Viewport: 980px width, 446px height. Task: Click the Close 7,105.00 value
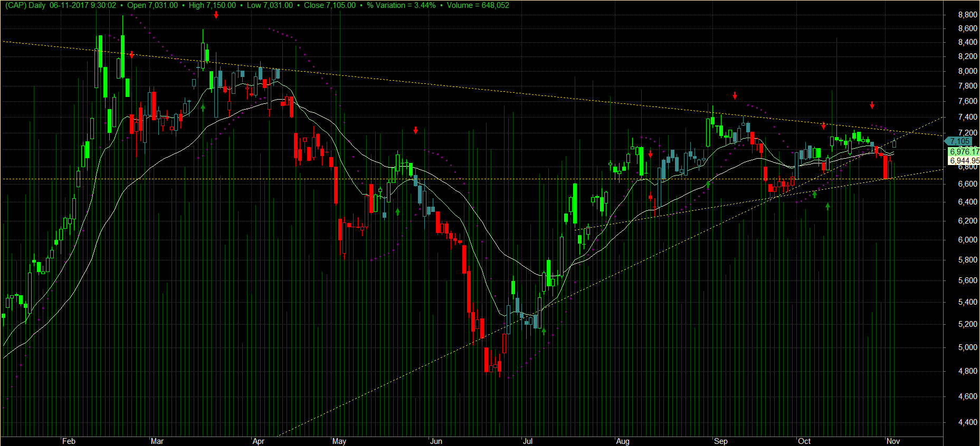pyautogui.click(x=330, y=5)
